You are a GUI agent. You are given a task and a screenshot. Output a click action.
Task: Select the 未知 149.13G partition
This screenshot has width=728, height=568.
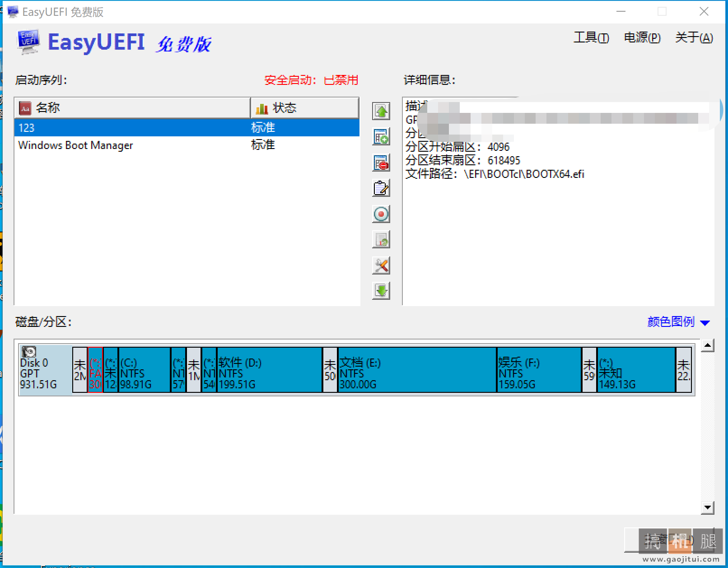pyautogui.click(x=636, y=370)
